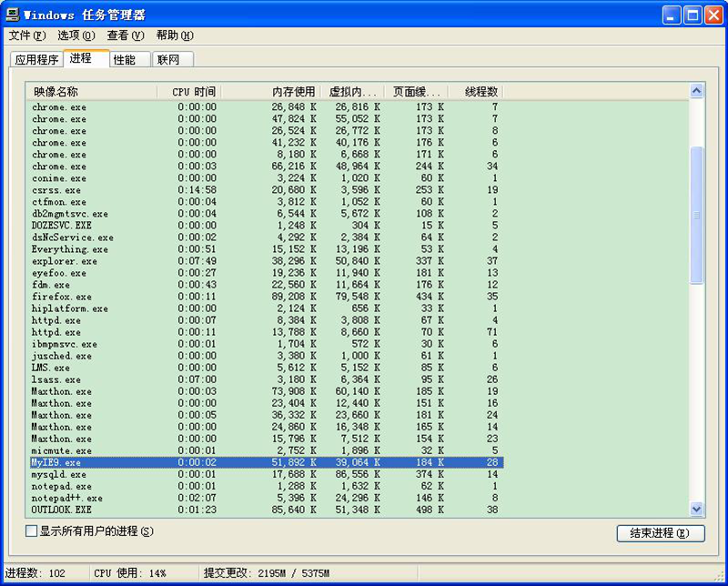
Task: Select the db2mgmtsvc.exe process
Action: tap(267, 214)
